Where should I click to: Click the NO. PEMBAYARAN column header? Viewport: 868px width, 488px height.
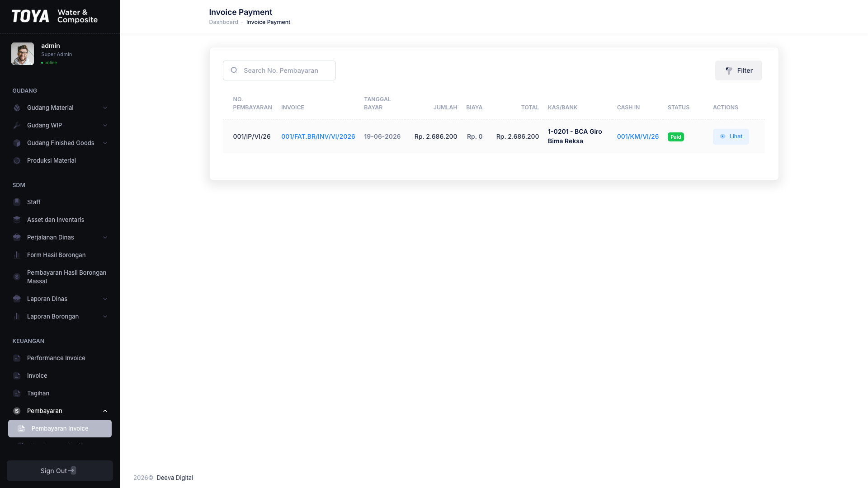pos(252,103)
